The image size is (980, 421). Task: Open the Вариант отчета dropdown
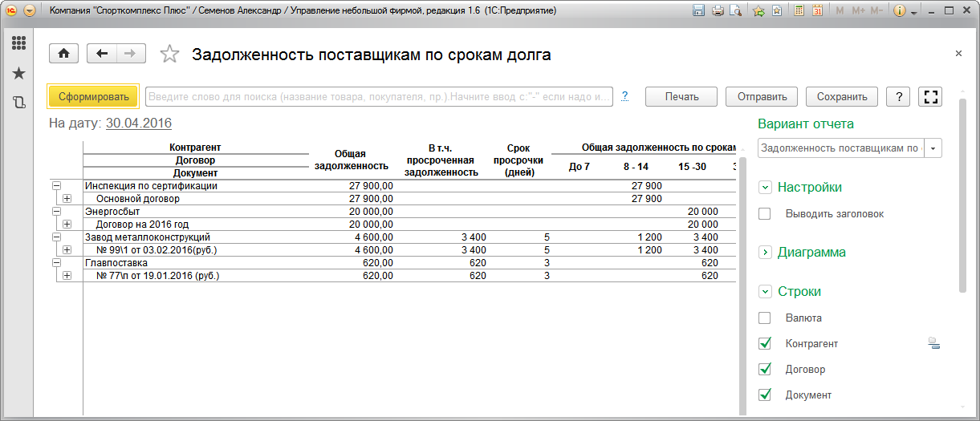pos(934,148)
